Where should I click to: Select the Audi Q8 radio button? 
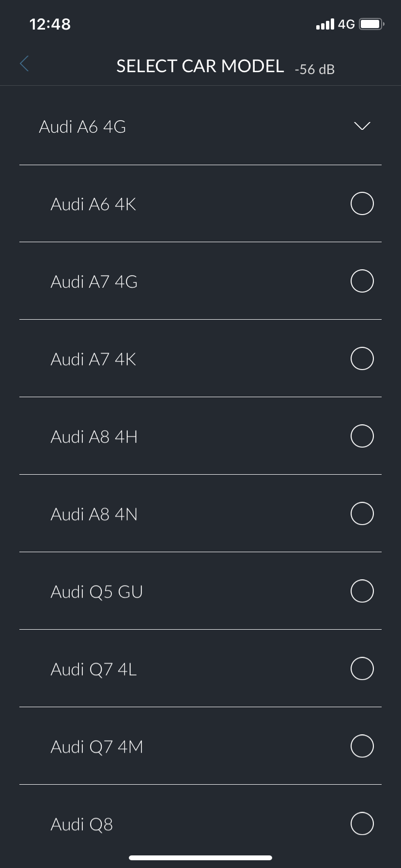(362, 823)
